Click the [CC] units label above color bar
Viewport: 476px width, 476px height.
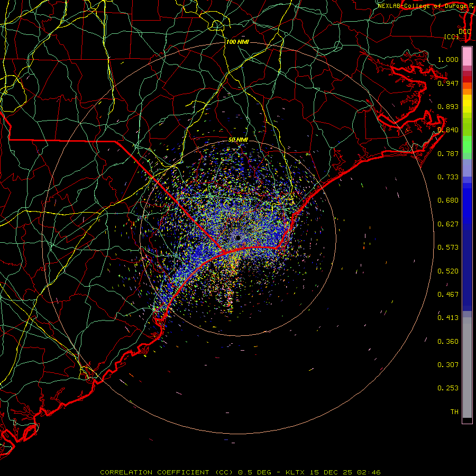pyautogui.click(x=451, y=36)
